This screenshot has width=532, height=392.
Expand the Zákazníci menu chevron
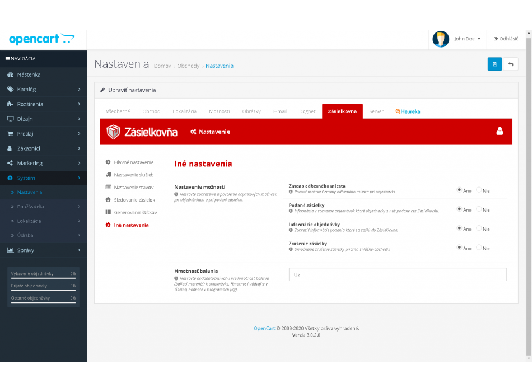click(79, 148)
